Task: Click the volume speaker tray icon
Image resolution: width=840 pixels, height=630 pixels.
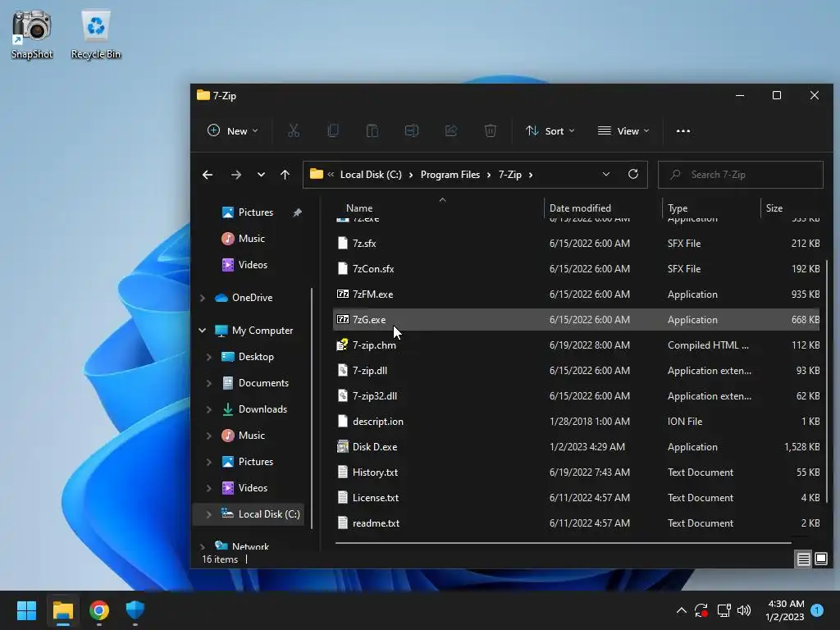Action: pos(744,610)
